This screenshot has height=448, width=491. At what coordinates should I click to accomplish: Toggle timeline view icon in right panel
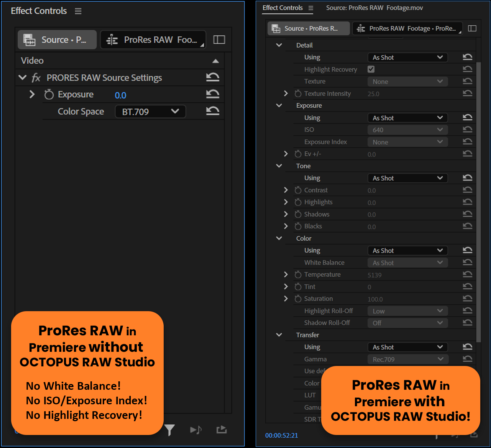tap(472, 28)
